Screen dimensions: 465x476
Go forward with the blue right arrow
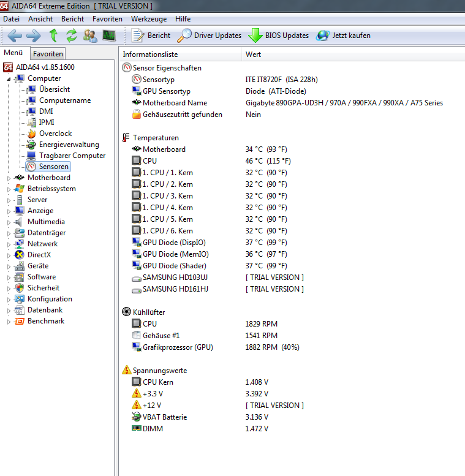point(33,36)
